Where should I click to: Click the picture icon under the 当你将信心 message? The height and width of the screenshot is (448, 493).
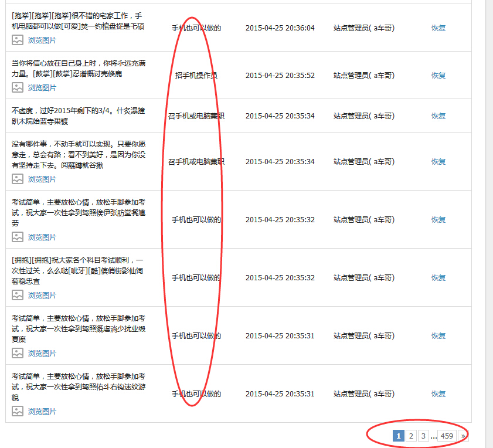[18, 87]
